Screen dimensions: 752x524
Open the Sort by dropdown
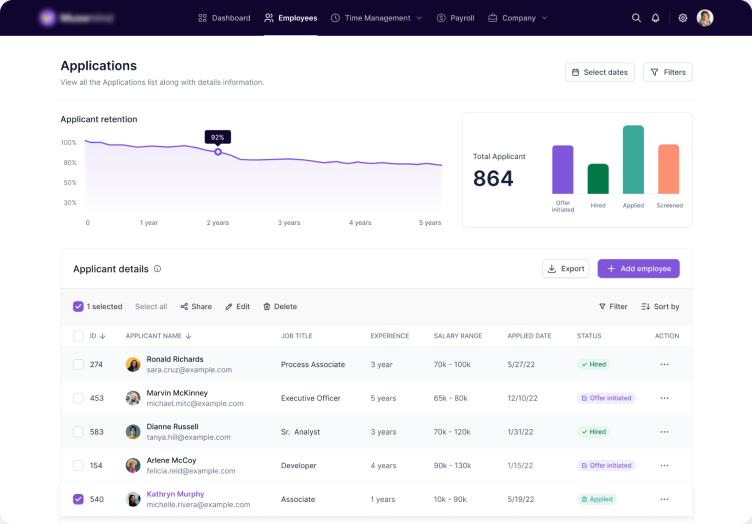[660, 307]
